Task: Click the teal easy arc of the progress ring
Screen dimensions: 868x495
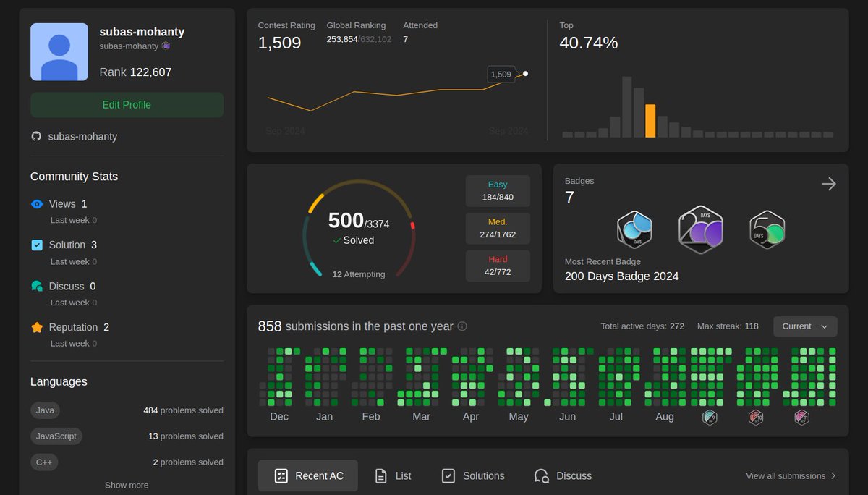Action: [x=315, y=269]
